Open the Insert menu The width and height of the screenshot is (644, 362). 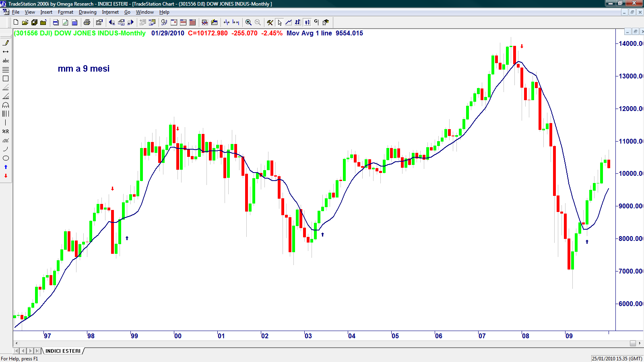[46, 12]
